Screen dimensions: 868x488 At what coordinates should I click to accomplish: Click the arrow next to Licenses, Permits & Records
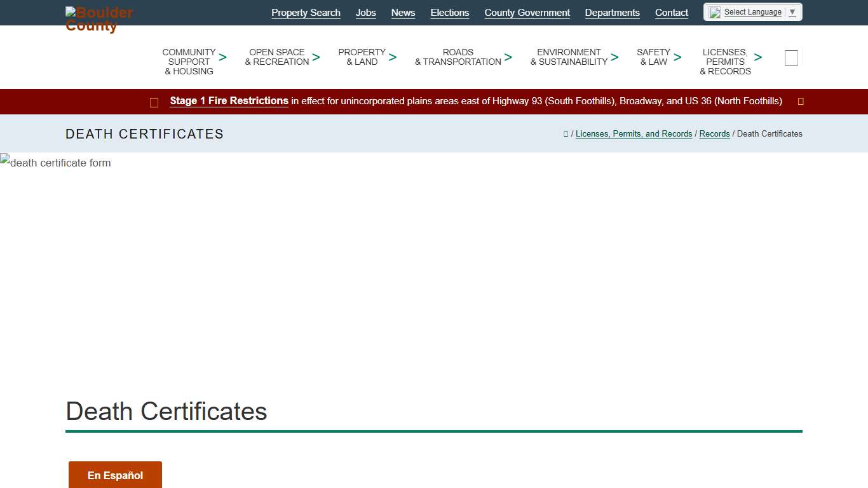pyautogui.click(x=757, y=57)
